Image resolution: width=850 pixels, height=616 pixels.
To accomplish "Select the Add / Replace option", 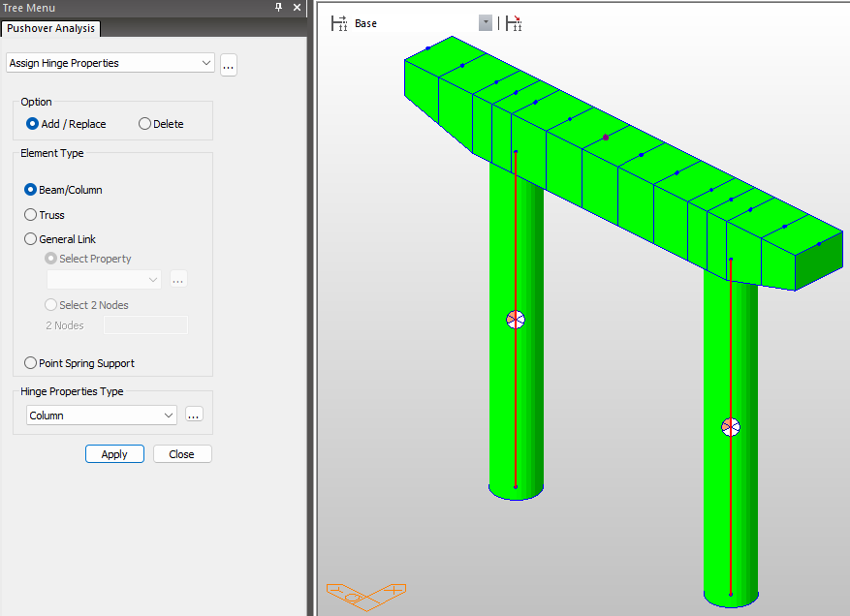I will [33, 124].
